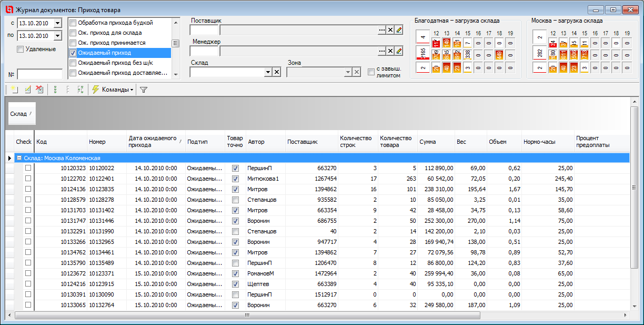This screenshot has width=644, height=325.
Task: Enable the 'с завыш. лимитом' checkbox
Action: coord(371,72)
